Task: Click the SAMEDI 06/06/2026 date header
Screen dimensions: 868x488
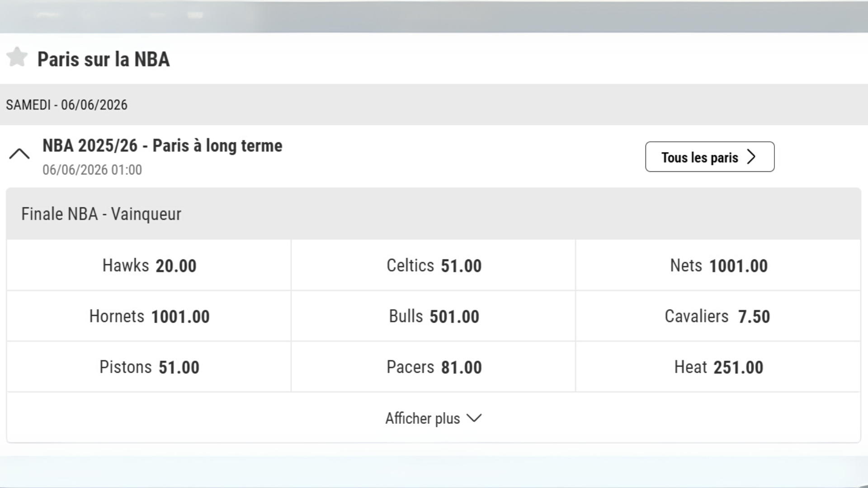Action: pyautogui.click(x=67, y=105)
